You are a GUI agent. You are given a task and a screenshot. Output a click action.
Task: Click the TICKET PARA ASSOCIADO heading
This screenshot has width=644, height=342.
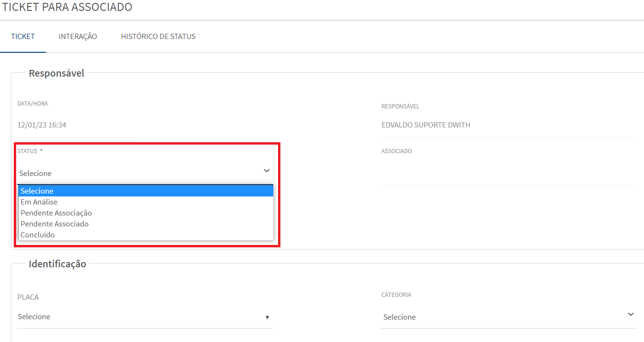(67, 7)
